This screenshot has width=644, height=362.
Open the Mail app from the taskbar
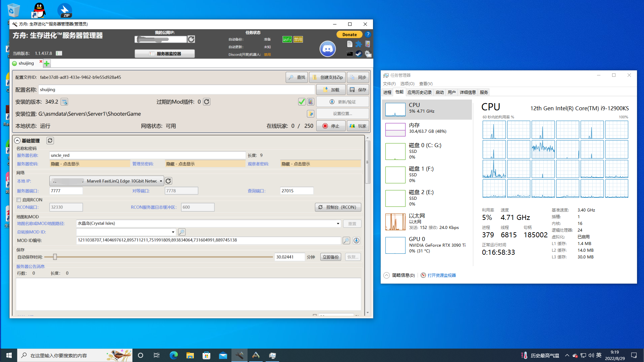coord(223,355)
